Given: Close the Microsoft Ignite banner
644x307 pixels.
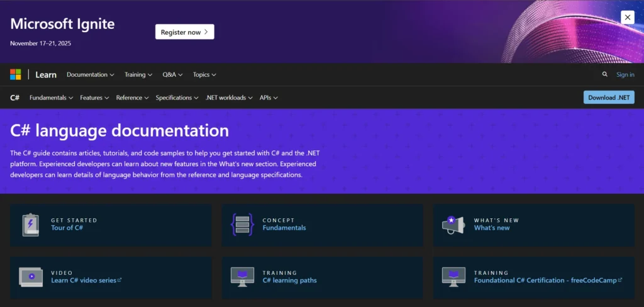Looking at the screenshot, I should (627, 18).
